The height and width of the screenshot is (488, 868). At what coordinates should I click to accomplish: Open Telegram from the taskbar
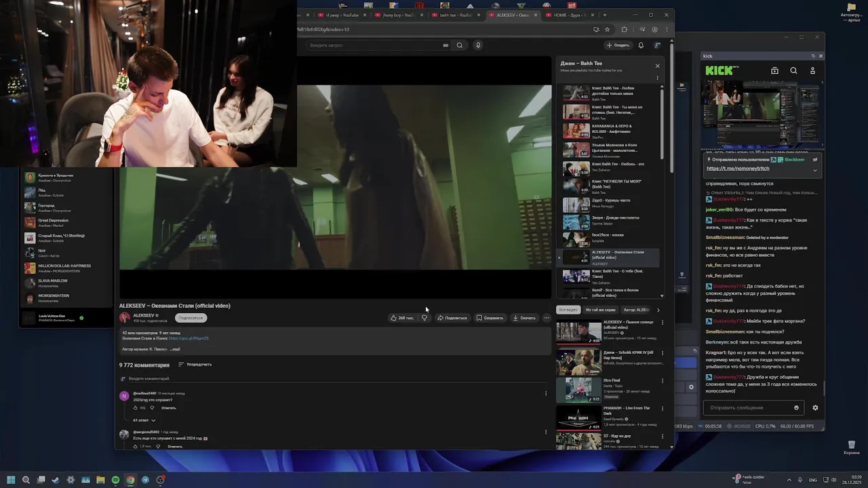click(145, 480)
